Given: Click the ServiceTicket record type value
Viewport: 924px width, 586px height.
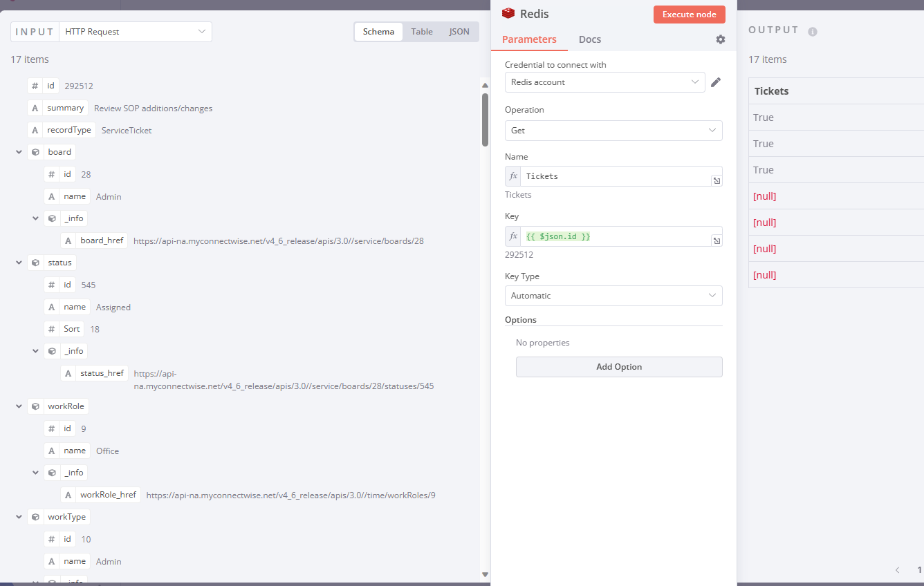Looking at the screenshot, I should point(127,131).
